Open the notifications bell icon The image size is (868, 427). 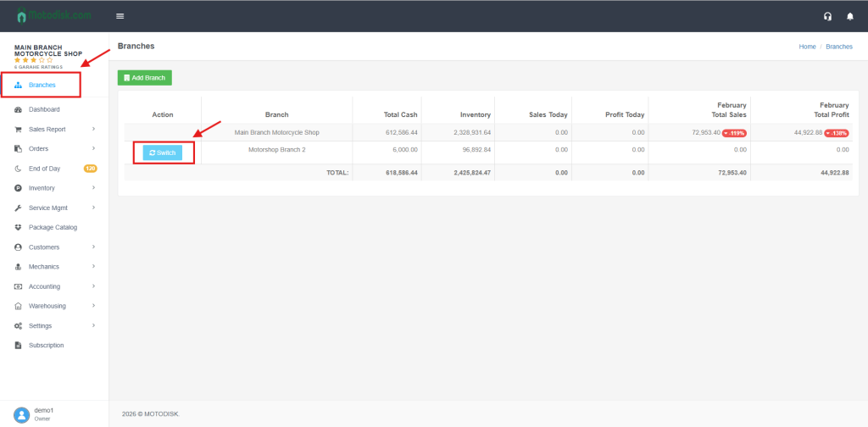point(850,16)
